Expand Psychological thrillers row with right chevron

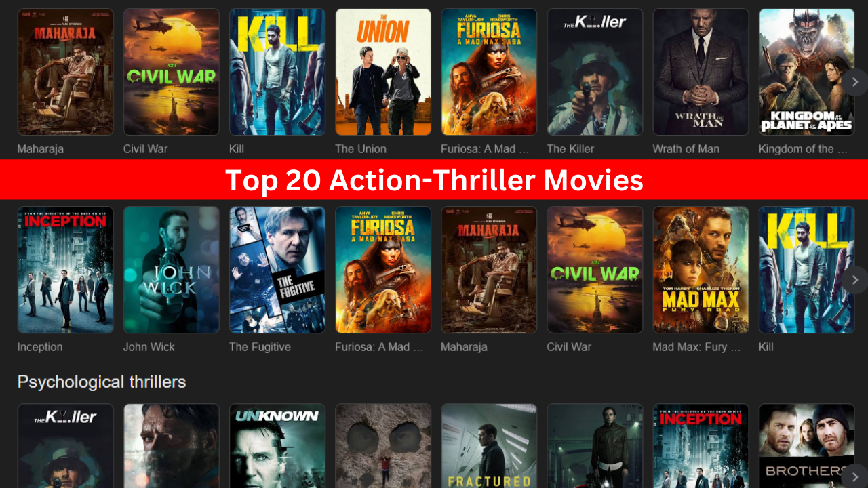tap(855, 476)
